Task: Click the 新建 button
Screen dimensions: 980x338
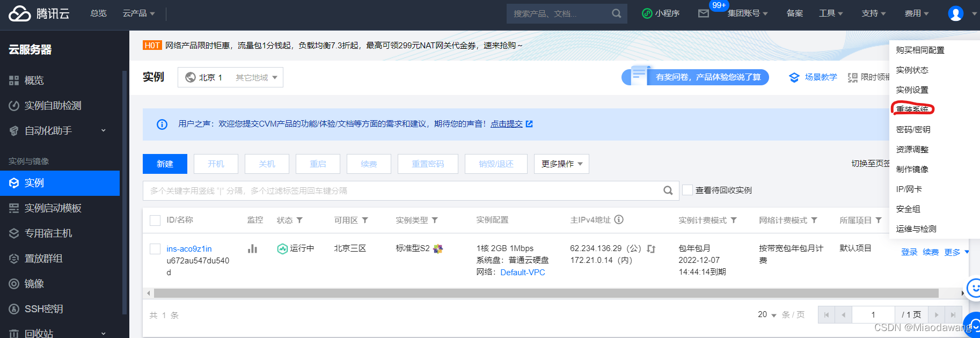Action: (x=165, y=164)
